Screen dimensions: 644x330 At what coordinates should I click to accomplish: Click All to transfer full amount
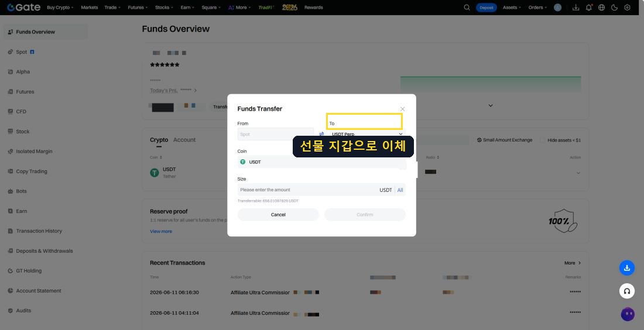(400, 190)
